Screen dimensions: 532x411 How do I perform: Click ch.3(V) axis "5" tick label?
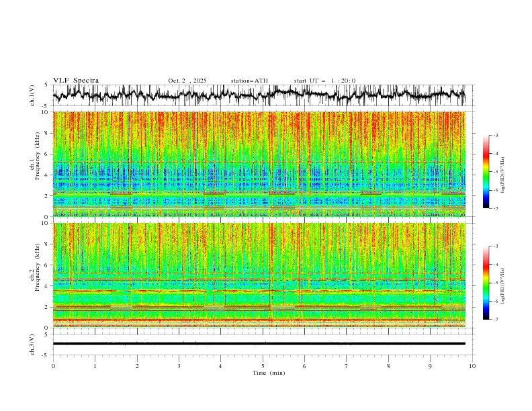(x=46, y=334)
